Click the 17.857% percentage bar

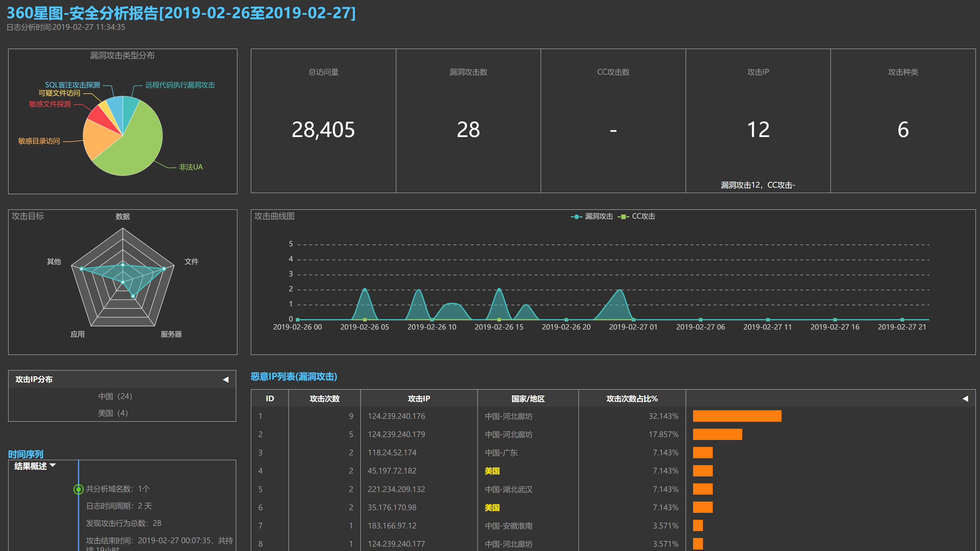717,434
